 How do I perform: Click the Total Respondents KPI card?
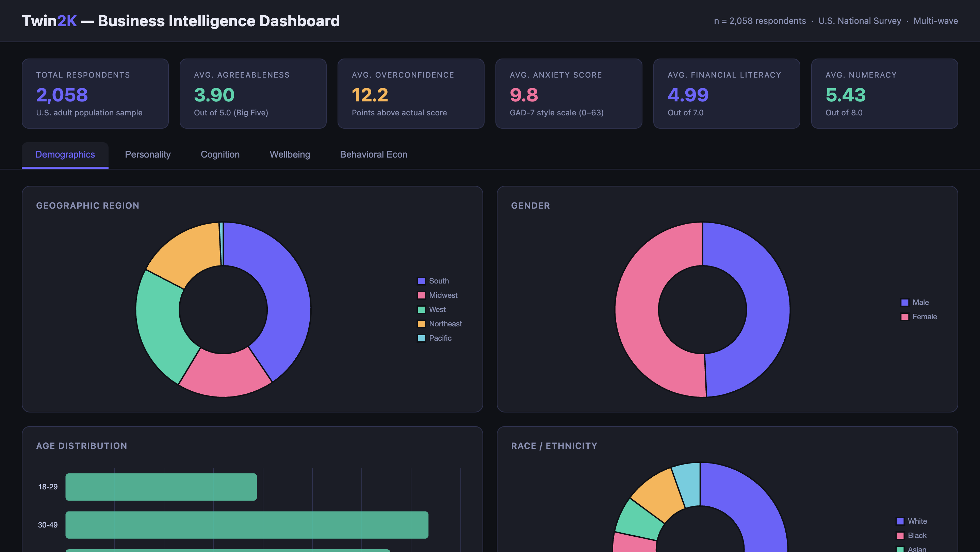tap(95, 93)
